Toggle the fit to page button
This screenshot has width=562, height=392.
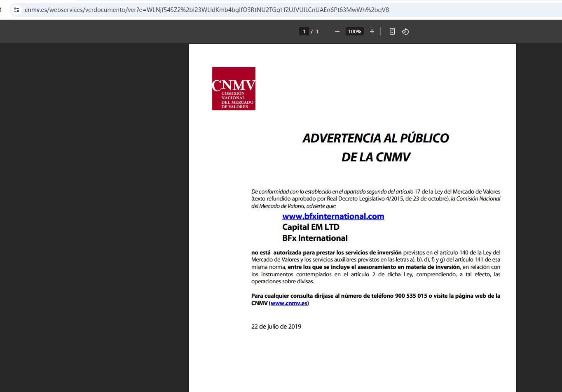[x=392, y=31]
